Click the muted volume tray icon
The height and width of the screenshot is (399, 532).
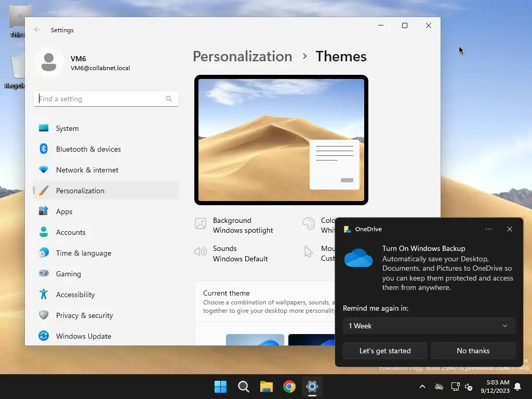469,387
